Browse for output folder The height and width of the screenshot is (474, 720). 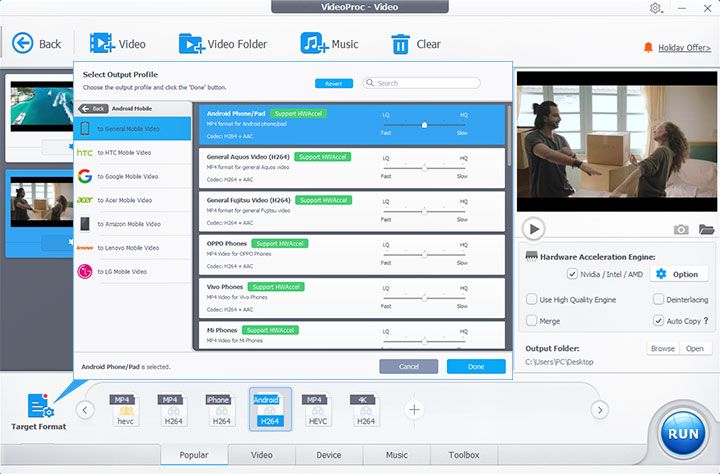[x=663, y=349]
